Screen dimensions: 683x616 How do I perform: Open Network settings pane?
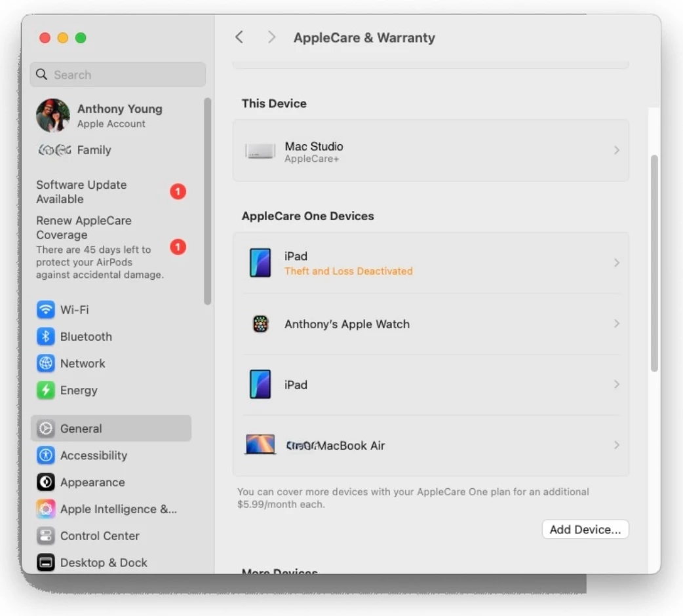(111, 364)
